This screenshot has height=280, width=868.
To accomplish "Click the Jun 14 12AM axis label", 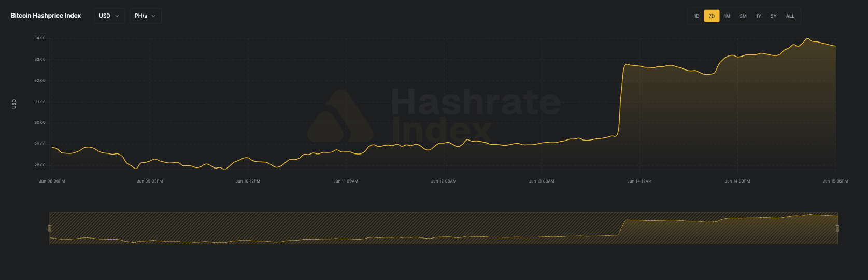I will [639, 181].
